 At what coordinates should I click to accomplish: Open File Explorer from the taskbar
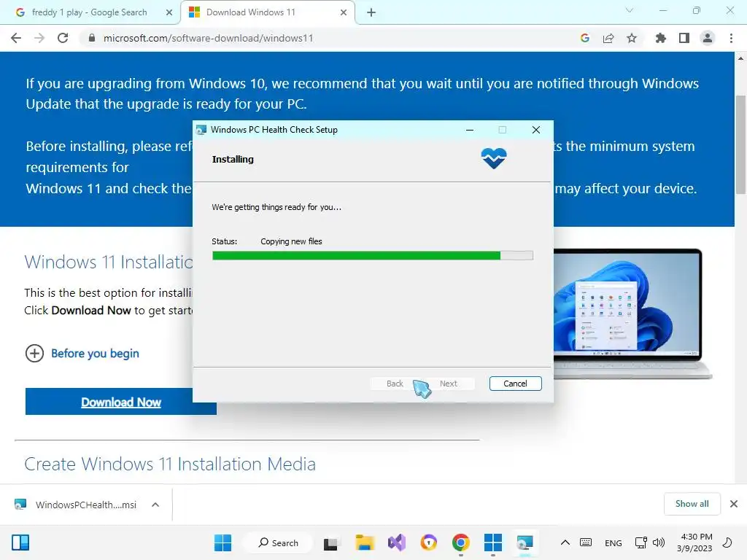coord(365,542)
